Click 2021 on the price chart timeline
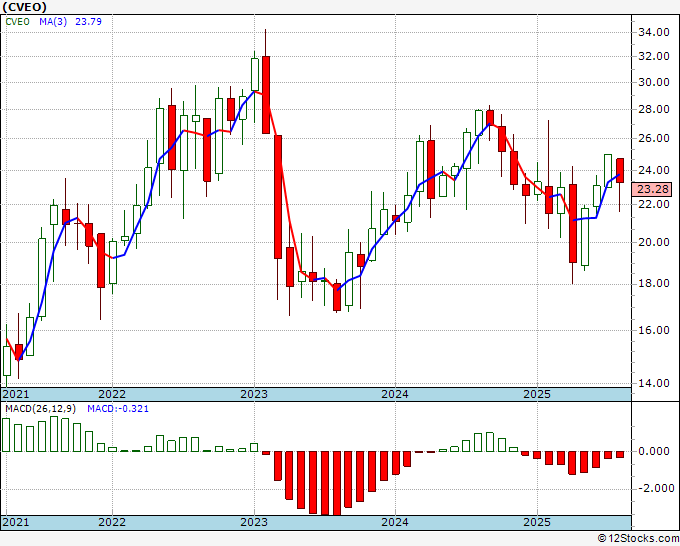680x546 pixels. (16, 394)
